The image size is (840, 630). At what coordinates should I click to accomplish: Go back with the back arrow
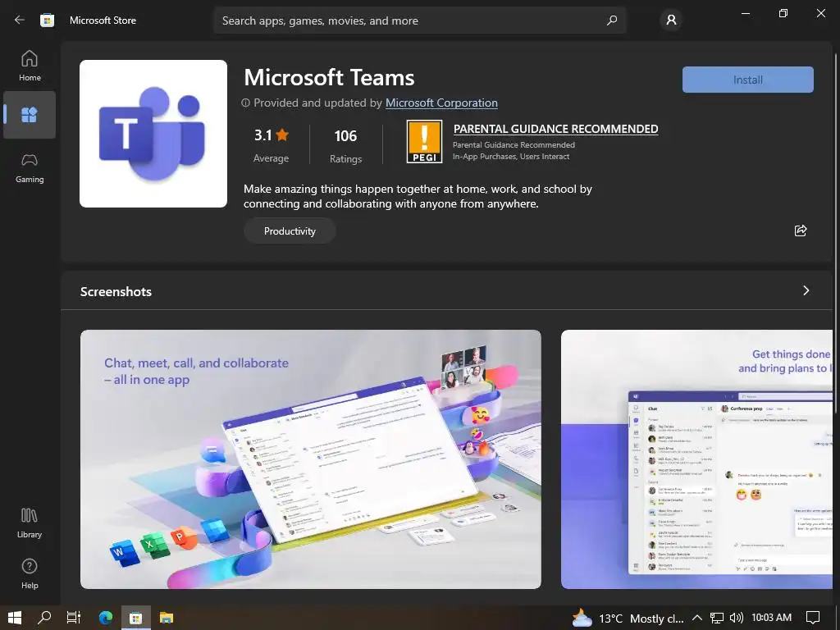click(20, 21)
